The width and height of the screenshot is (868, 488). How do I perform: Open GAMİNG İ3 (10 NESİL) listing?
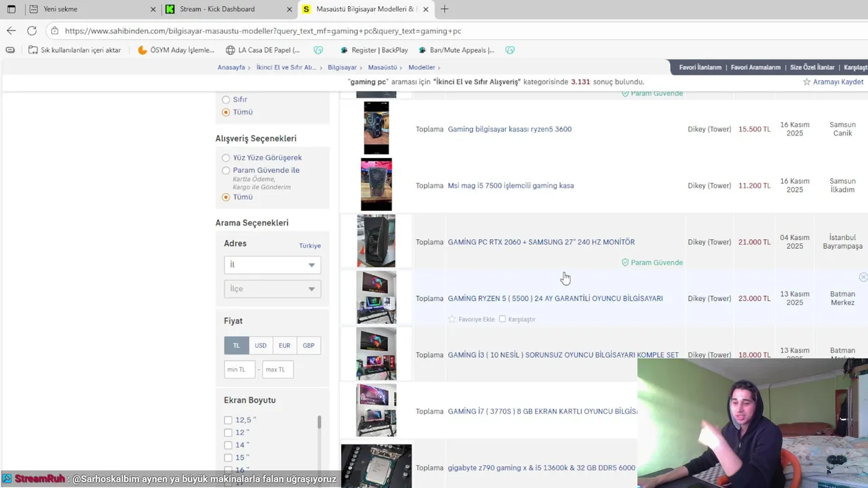563,355
